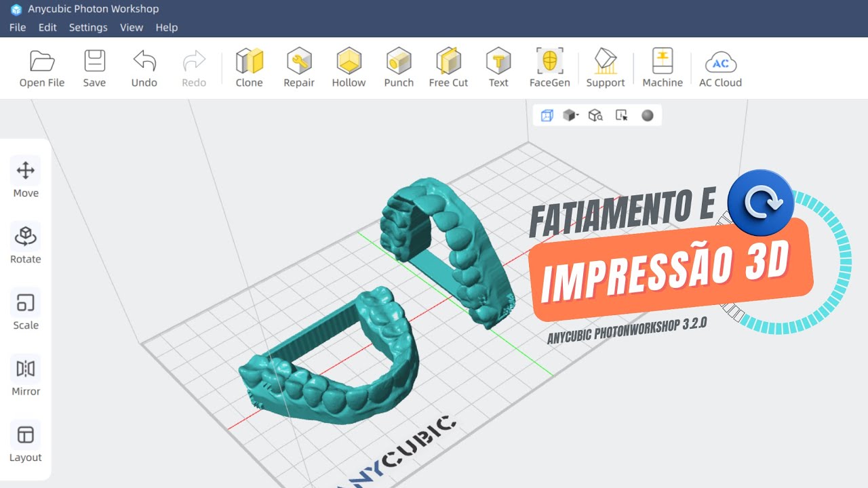Screen dimensions: 868x488
Task: Open the Settings menu
Action: (x=88, y=27)
